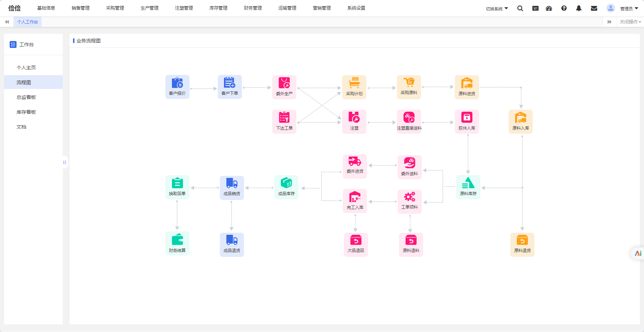The image size is (644, 332).
Task: Open the 成品退货 node
Action: (232, 245)
